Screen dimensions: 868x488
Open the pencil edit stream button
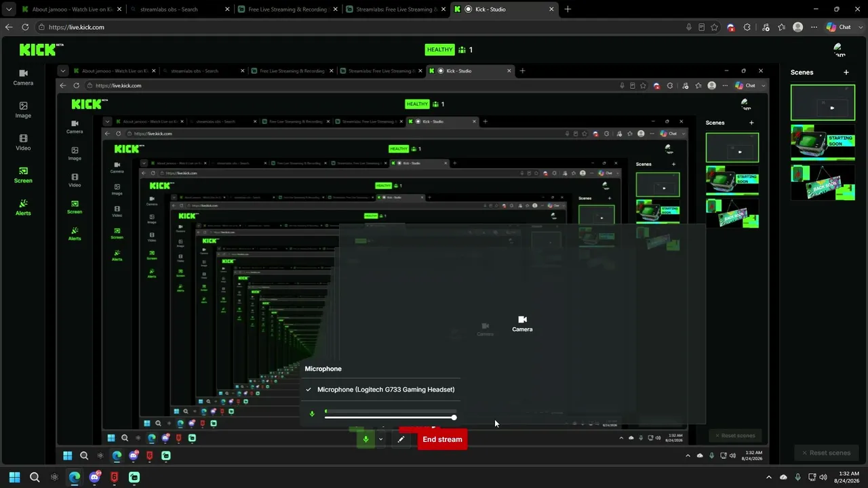pos(401,439)
